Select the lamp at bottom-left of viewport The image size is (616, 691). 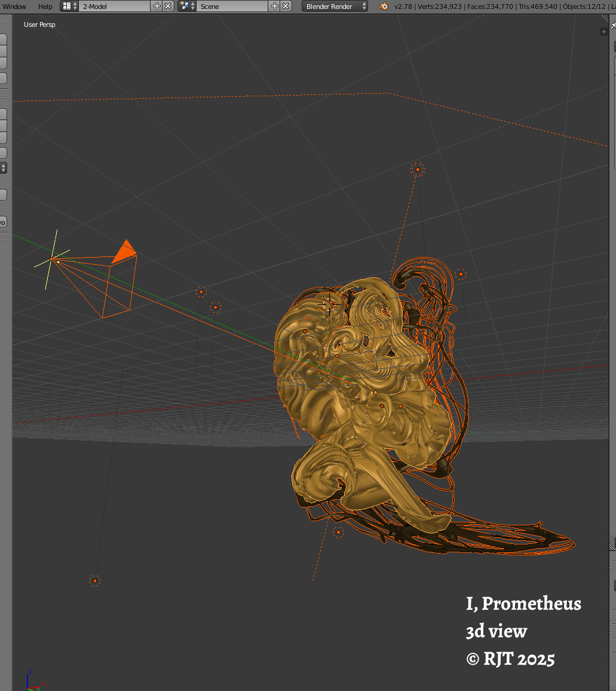pos(94,580)
